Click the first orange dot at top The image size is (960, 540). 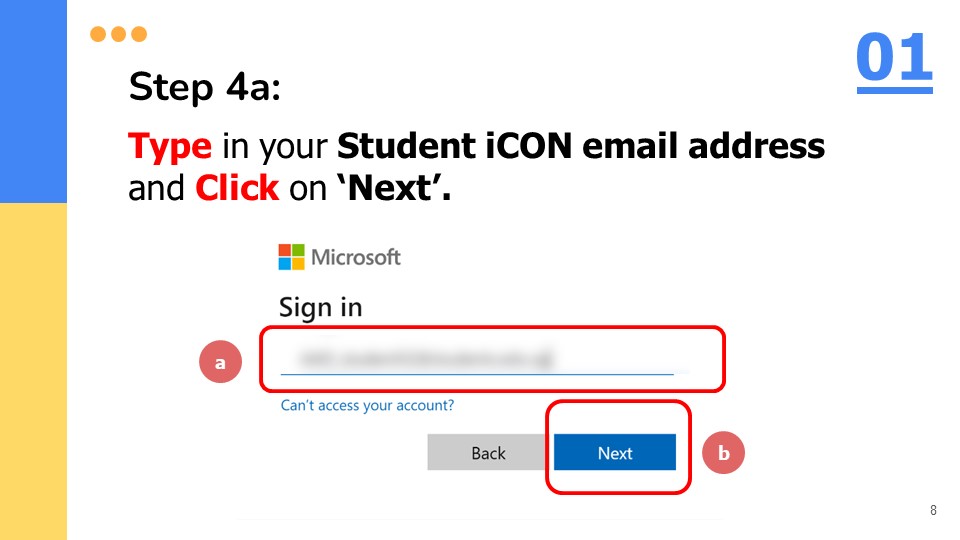(x=98, y=34)
